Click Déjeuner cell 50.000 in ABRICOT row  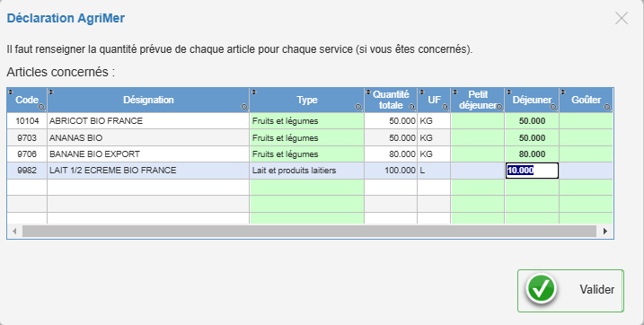click(532, 121)
